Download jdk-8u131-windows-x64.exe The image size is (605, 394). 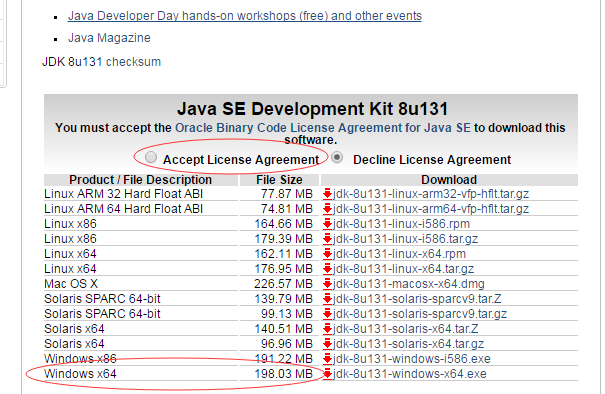pyautogui.click(x=410, y=374)
